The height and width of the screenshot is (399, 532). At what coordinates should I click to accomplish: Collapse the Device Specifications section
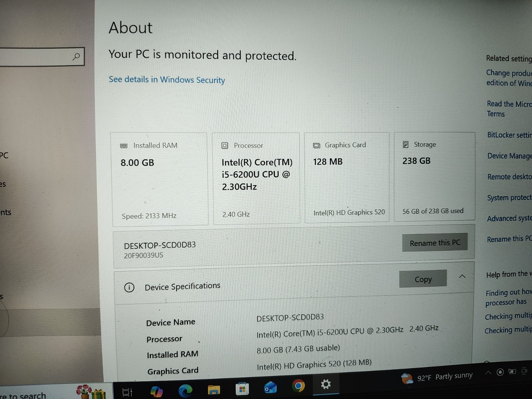click(x=462, y=276)
